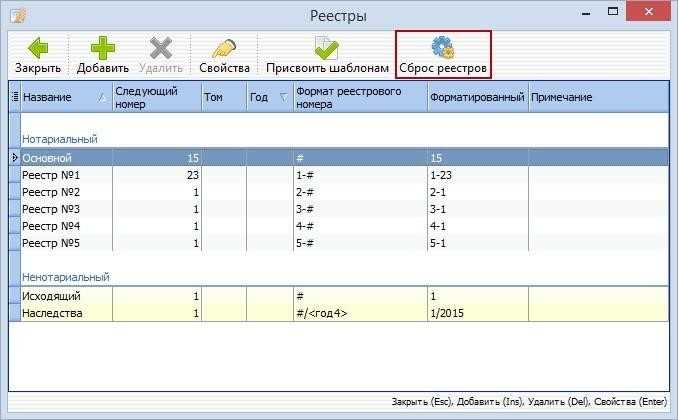
Task: Click Основной next number cell 15
Action: tap(193, 158)
